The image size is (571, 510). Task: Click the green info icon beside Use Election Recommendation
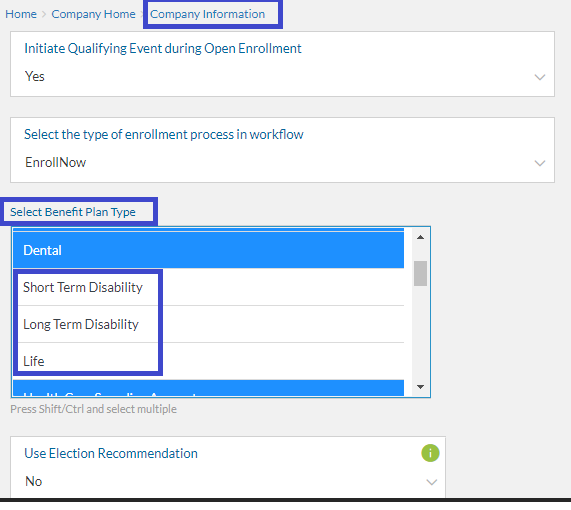point(430,453)
